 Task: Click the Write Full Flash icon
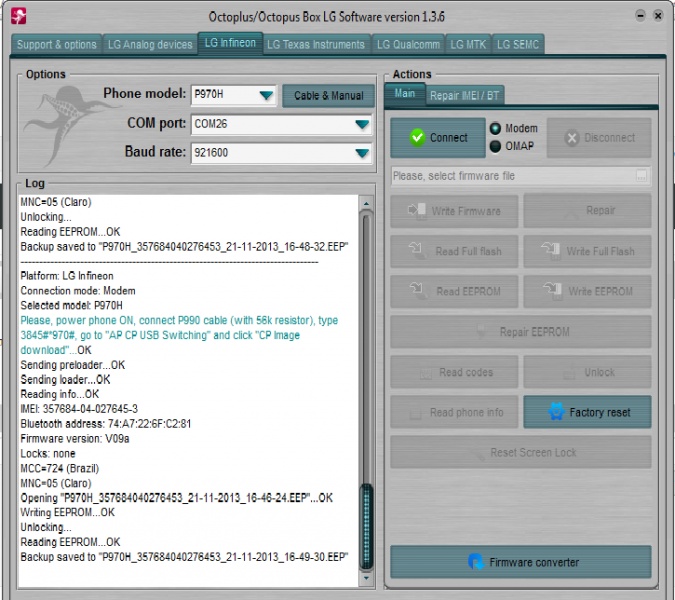551,250
